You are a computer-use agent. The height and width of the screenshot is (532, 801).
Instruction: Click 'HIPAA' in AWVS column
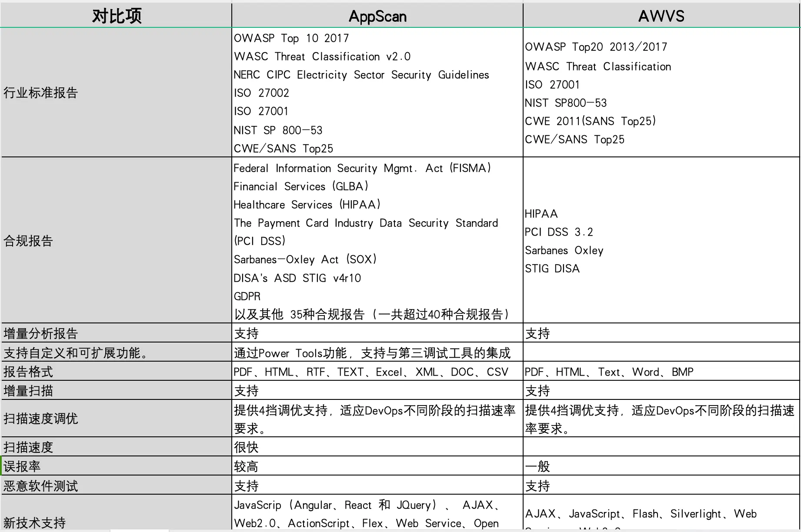point(541,214)
